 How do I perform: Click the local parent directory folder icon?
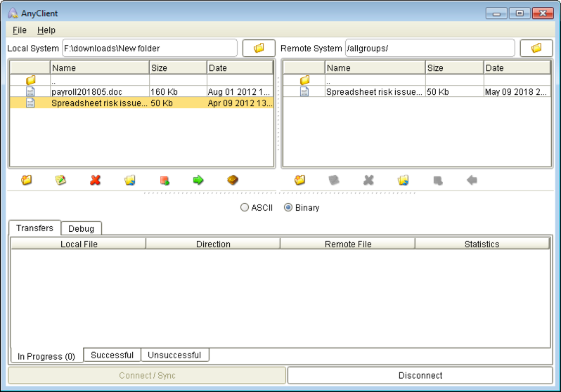pyautogui.click(x=30, y=80)
